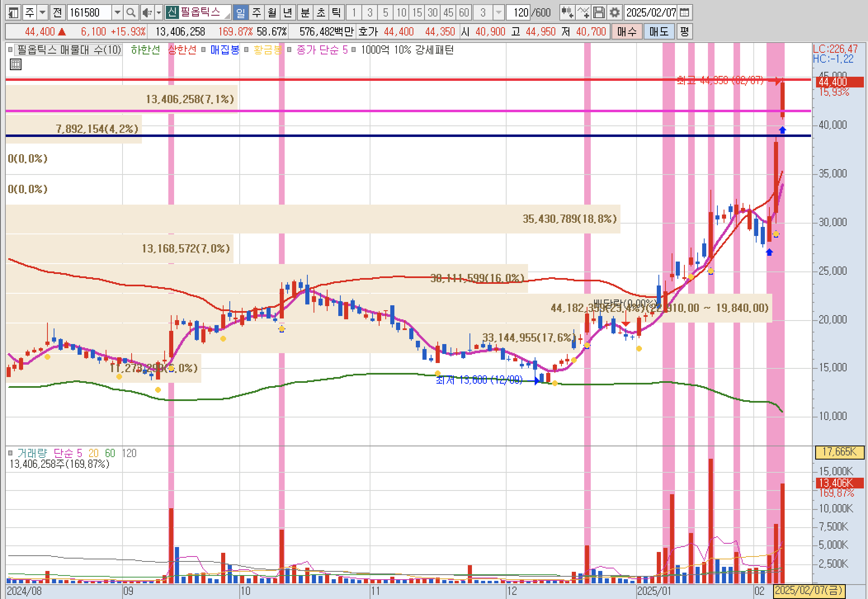Viewport: 868px width, 599px height.
Task: Toggle the left panel sidebar icon
Action: click(13, 12)
